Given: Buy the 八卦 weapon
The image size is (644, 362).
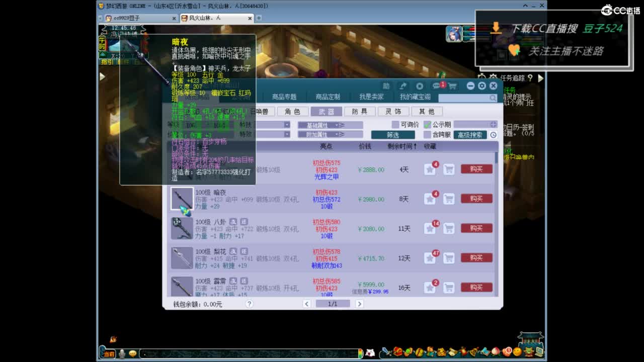Looking at the screenshot, I should point(476,228).
